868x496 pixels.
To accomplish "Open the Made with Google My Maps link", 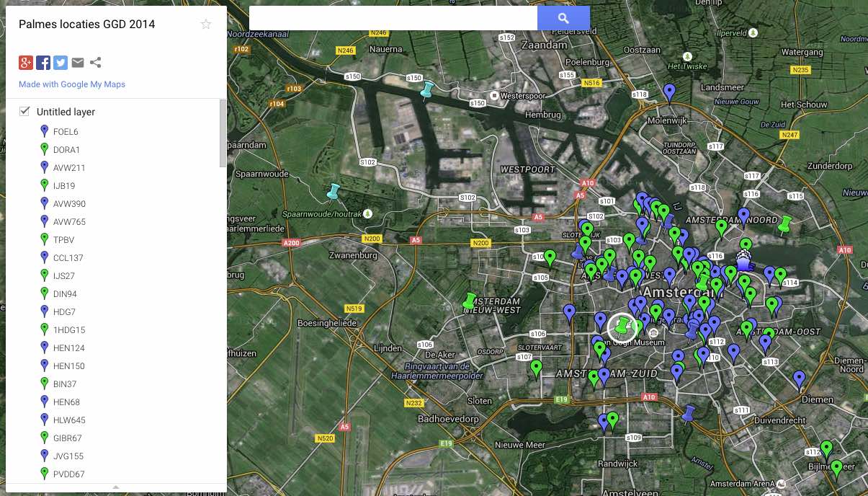I will (x=72, y=84).
